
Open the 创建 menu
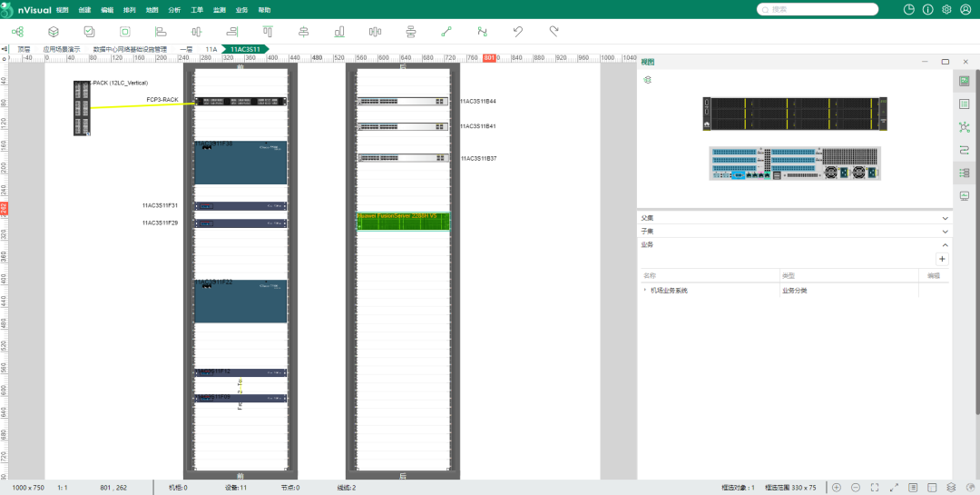[x=84, y=10]
